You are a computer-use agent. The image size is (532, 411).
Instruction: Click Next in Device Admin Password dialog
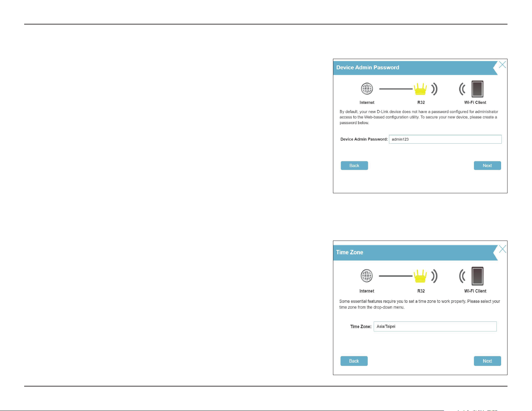click(x=487, y=165)
